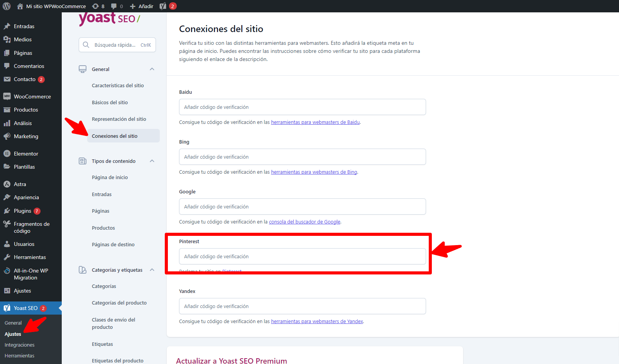Open Categorías taxonomy settings

tap(104, 286)
